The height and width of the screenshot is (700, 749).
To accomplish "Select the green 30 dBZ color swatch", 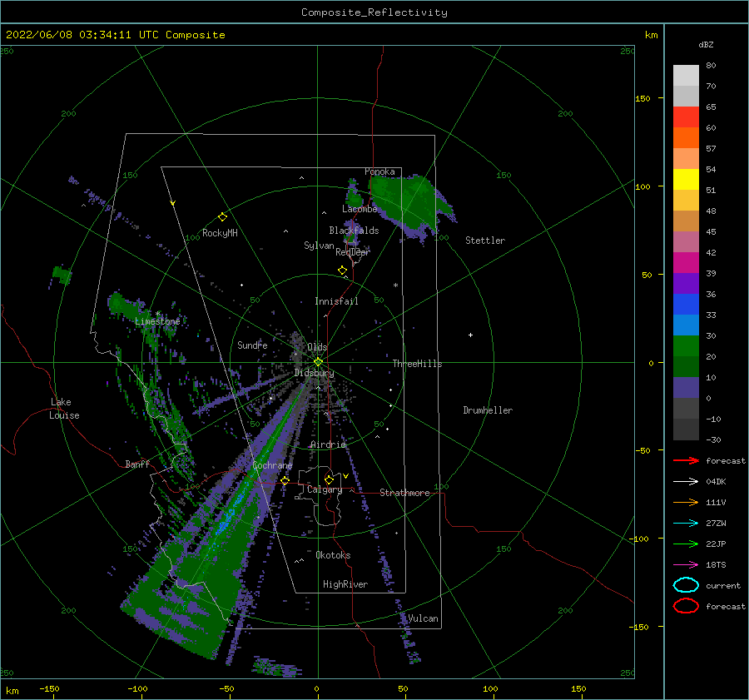I will point(686,346).
